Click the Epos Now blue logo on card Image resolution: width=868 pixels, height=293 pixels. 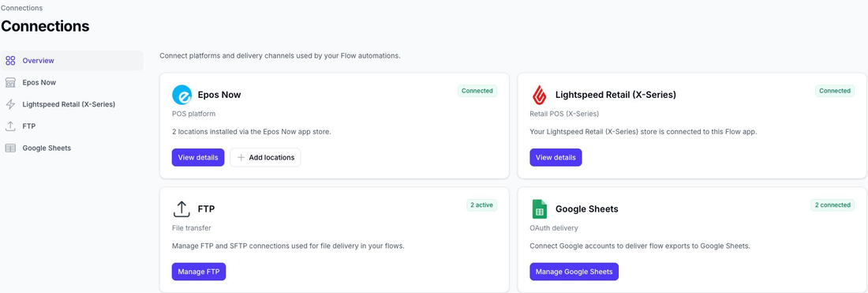tap(181, 95)
